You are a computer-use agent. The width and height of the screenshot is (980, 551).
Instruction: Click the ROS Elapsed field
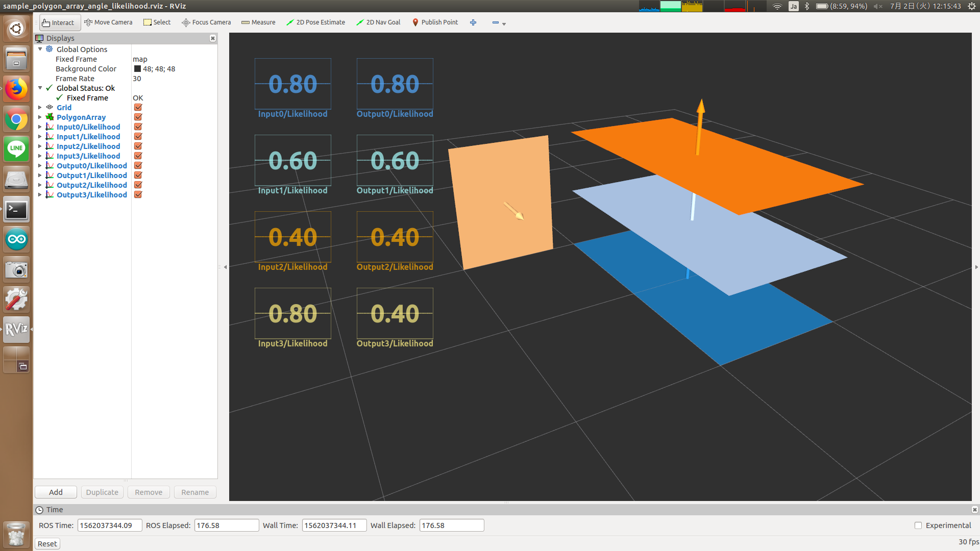tap(227, 525)
